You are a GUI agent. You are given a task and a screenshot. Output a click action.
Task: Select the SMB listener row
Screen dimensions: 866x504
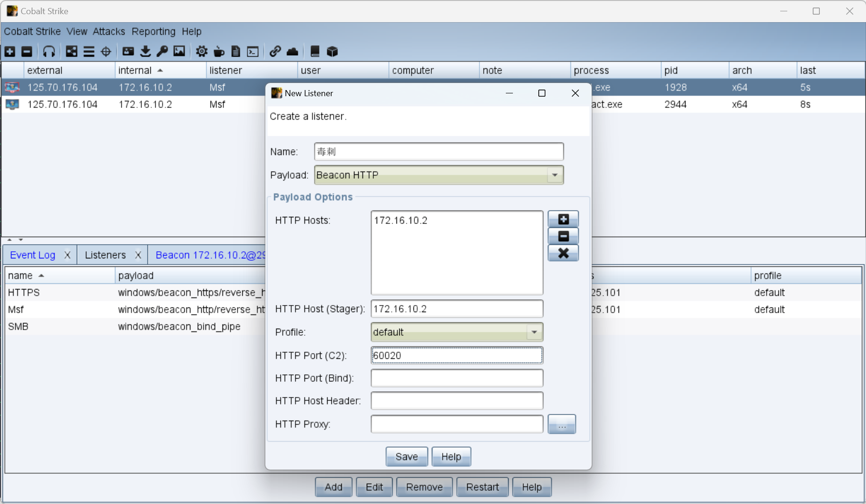click(x=135, y=326)
